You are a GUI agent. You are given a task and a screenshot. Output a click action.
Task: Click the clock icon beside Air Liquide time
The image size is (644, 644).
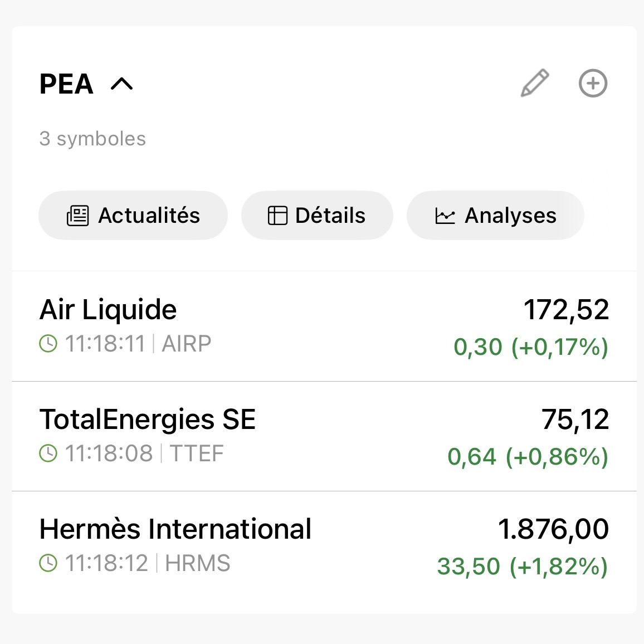coord(48,344)
